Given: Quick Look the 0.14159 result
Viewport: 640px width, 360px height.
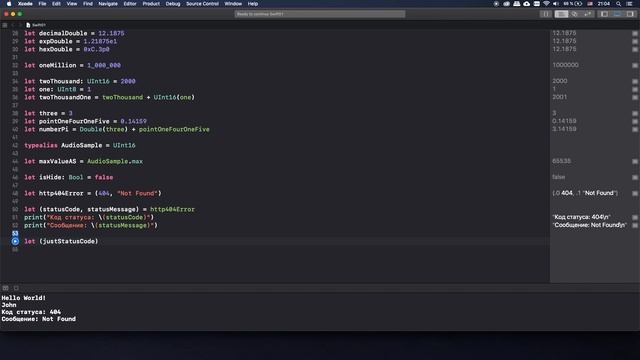Looking at the screenshot, I should 635,121.
